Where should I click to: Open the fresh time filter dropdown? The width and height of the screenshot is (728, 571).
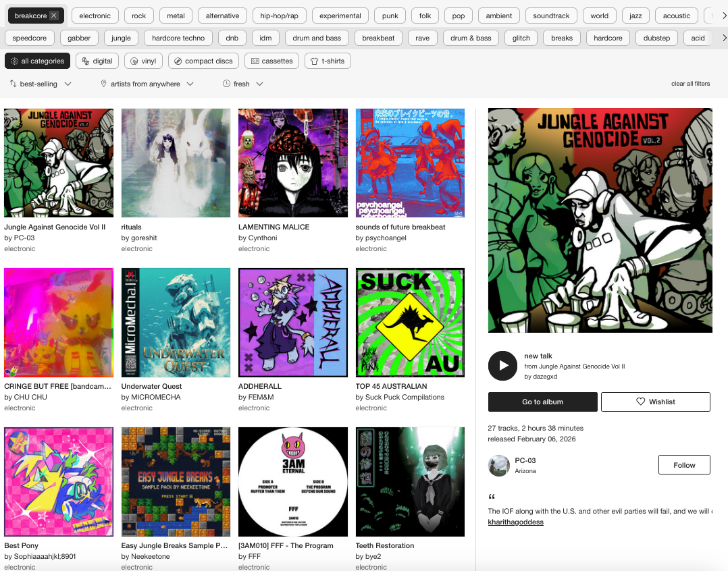(x=242, y=84)
